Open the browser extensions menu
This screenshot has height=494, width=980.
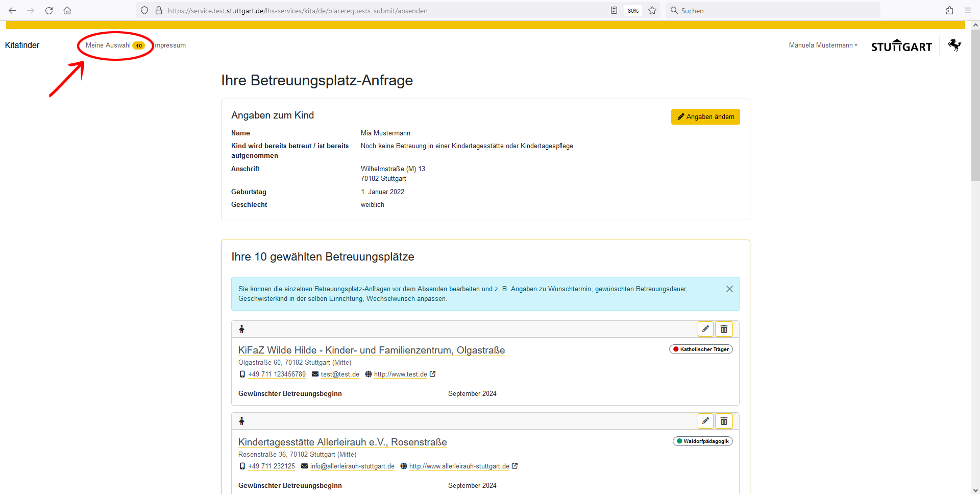[x=949, y=11]
